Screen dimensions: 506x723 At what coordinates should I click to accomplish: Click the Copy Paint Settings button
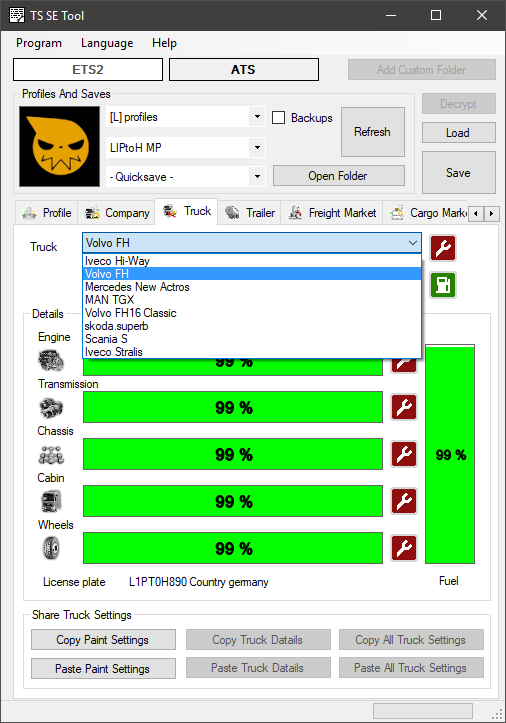pyautogui.click(x=103, y=640)
